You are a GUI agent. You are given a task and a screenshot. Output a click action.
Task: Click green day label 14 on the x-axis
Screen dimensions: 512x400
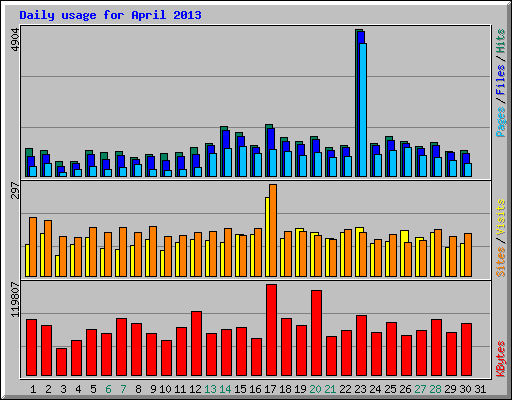coord(225,389)
